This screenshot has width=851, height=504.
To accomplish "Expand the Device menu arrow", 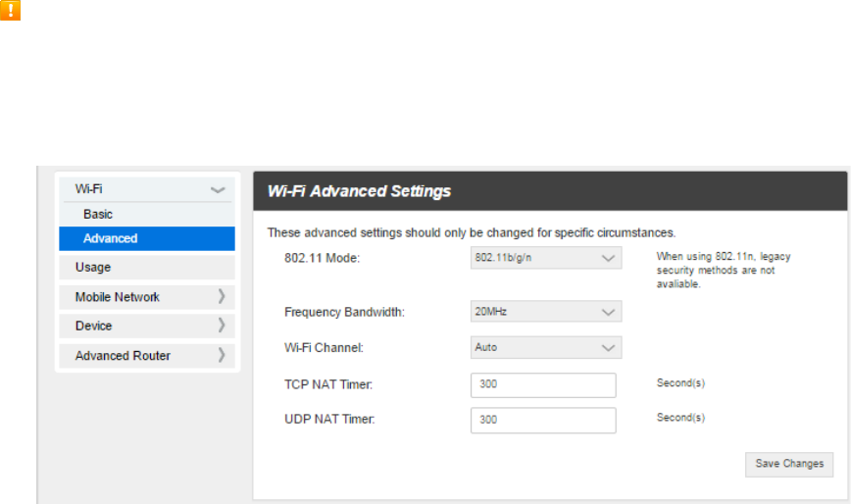I will tap(222, 326).
